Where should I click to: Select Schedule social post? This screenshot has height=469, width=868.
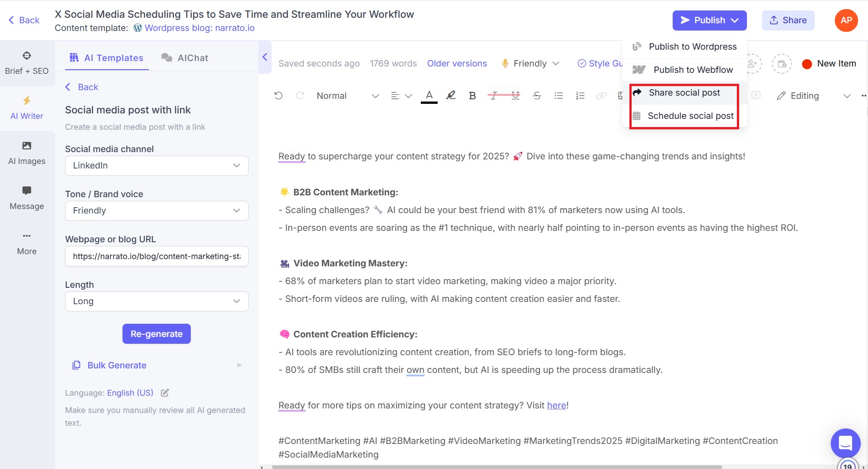tap(684, 116)
